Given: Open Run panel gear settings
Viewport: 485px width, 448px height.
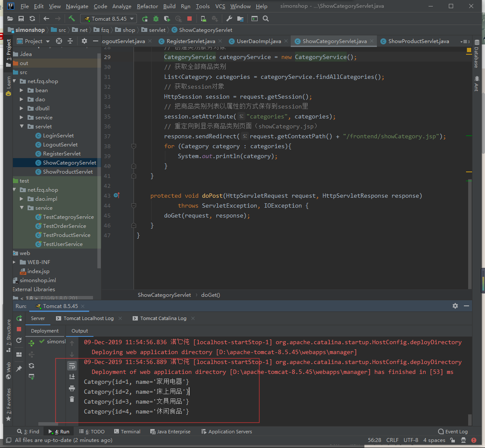Looking at the screenshot, I should 455,306.
